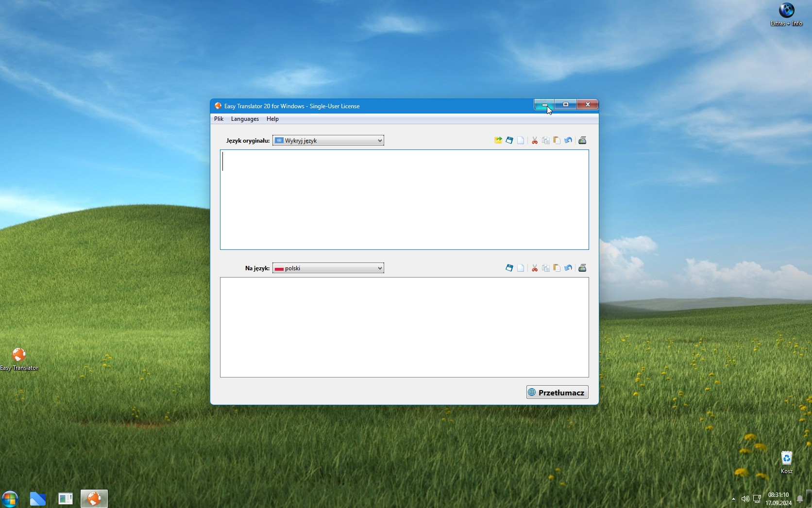Select the Easy Translator taskbar button

94,498
